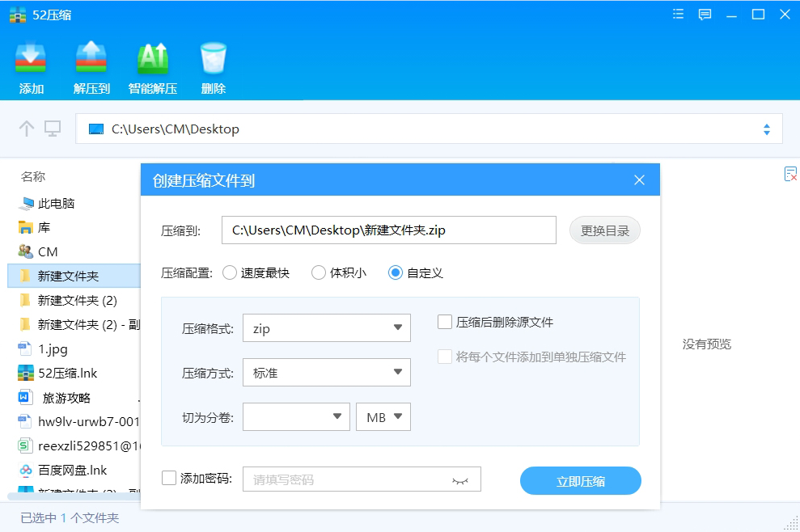
Task: Open the 智能解压 smart extract tool
Action: [x=152, y=58]
